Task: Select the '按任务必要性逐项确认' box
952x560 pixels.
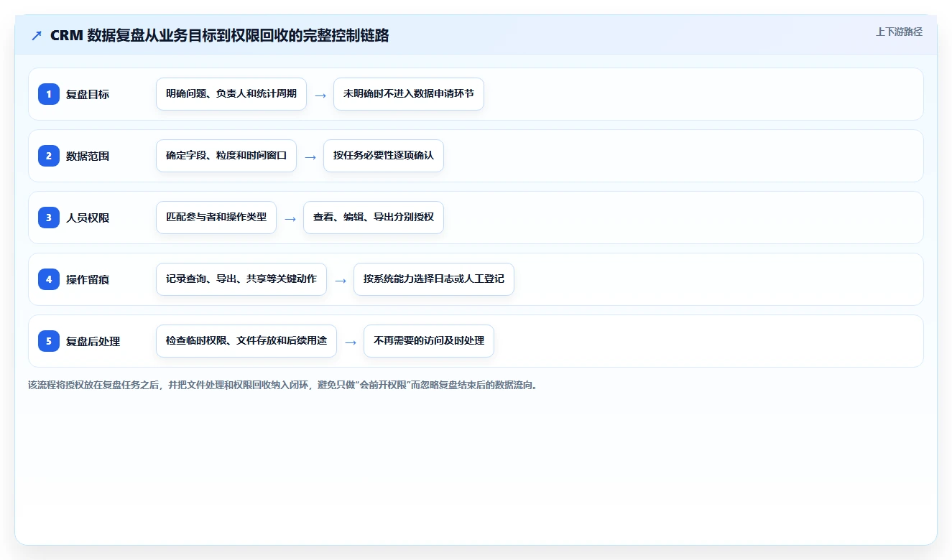Action: tap(384, 156)
